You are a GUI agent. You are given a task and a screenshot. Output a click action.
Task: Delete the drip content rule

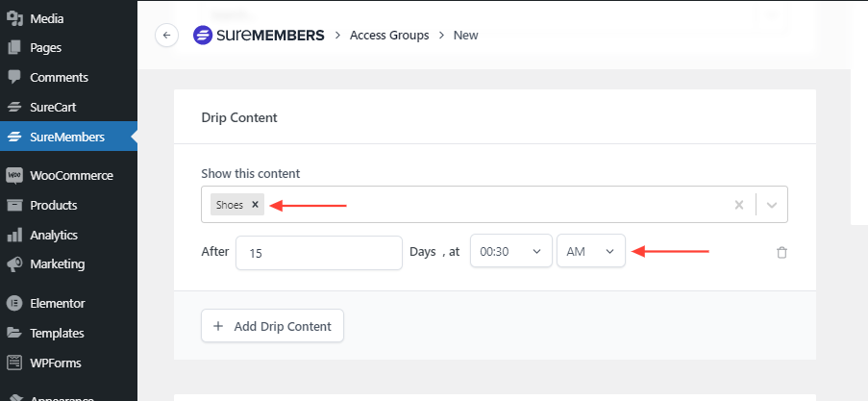(781, 252)
